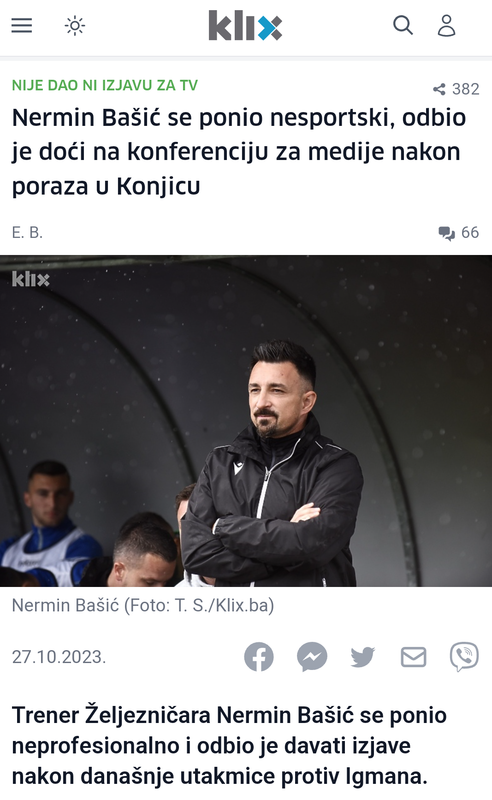The width and height of the screenshot is (492, 800).
Task: Open the hamburger navigation menu
Action: click(x=22, y=26)
